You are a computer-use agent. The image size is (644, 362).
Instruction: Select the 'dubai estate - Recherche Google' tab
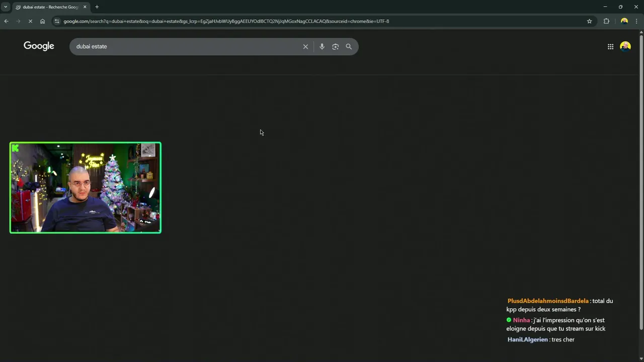(50, 7)
